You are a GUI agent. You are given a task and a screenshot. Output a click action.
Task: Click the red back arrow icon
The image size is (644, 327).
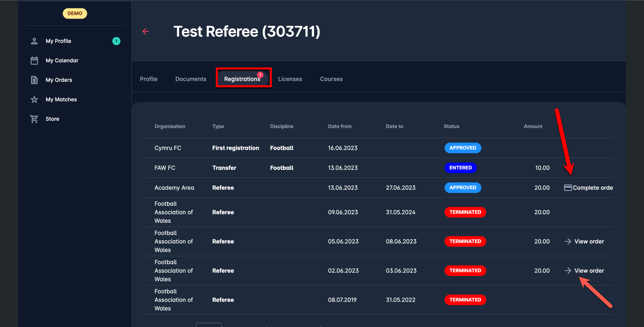pos(146,31)
